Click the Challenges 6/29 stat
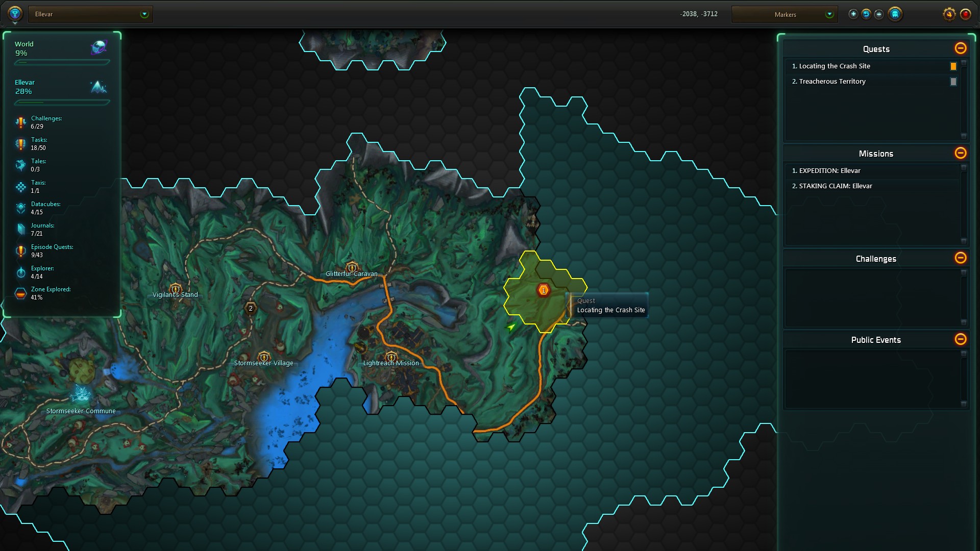Screen dimensions: 980x551 tap(46, 122)
